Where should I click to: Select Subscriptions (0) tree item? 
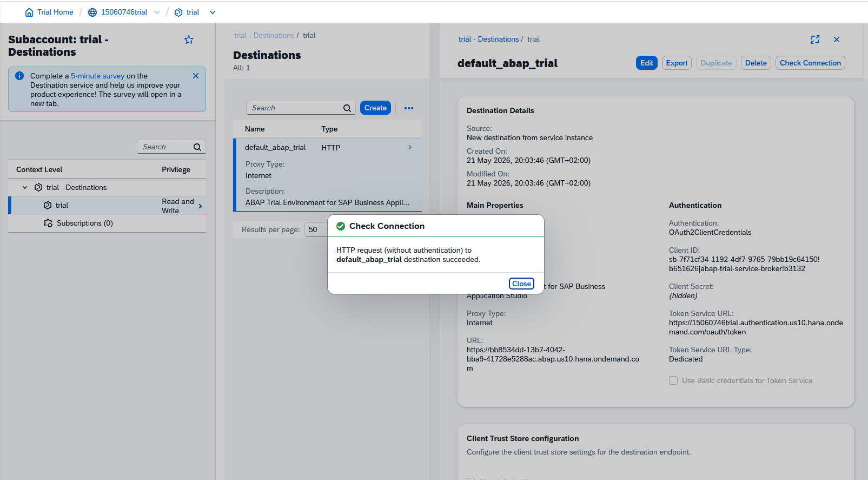click(85, 223)
